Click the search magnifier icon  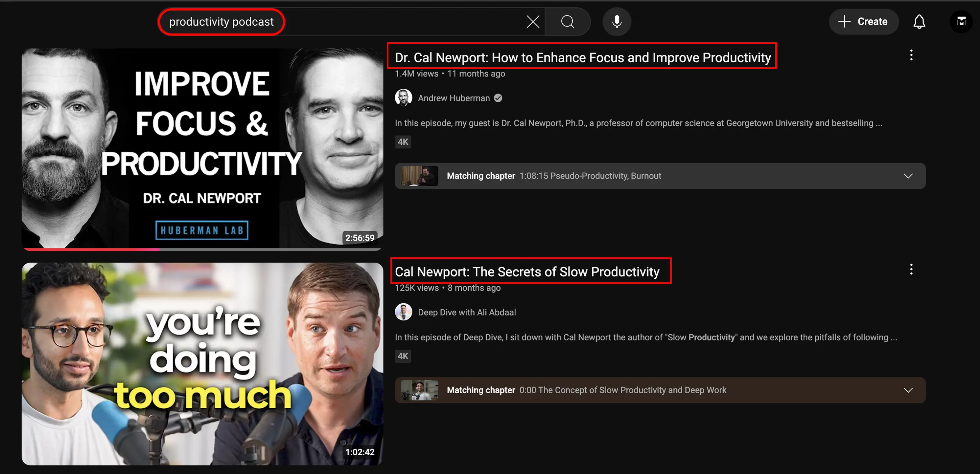[x=568, y=22]
